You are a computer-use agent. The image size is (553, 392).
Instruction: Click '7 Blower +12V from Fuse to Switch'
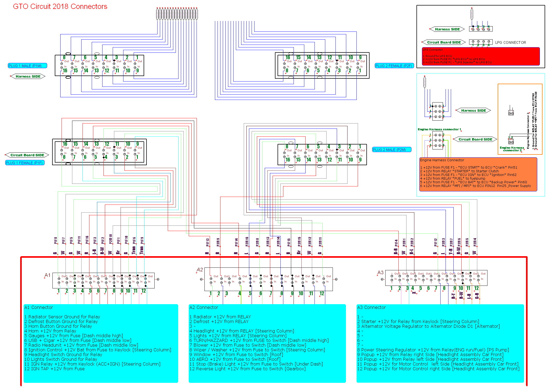248,345
